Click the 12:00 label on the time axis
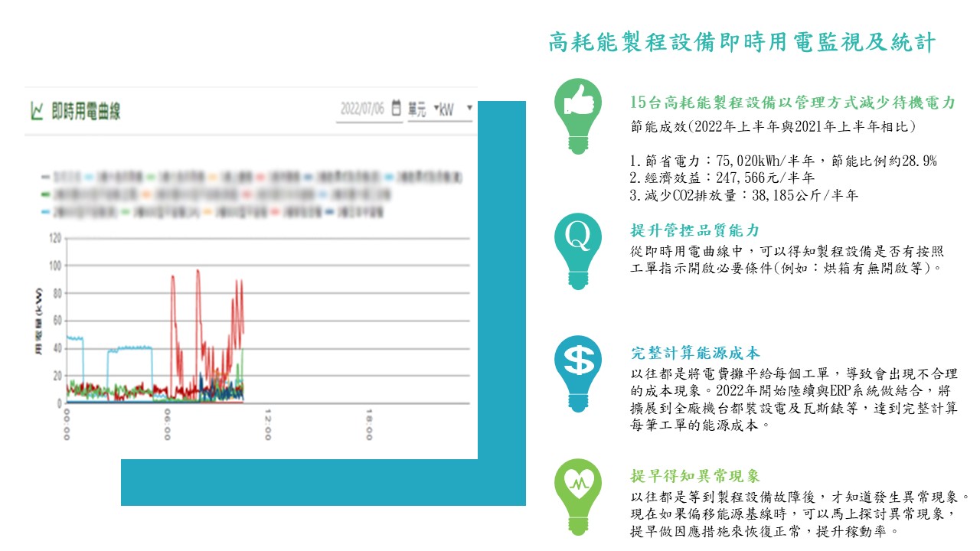This screenshot has height=551, width=980. pyautogui.click(x=268, y=423)
